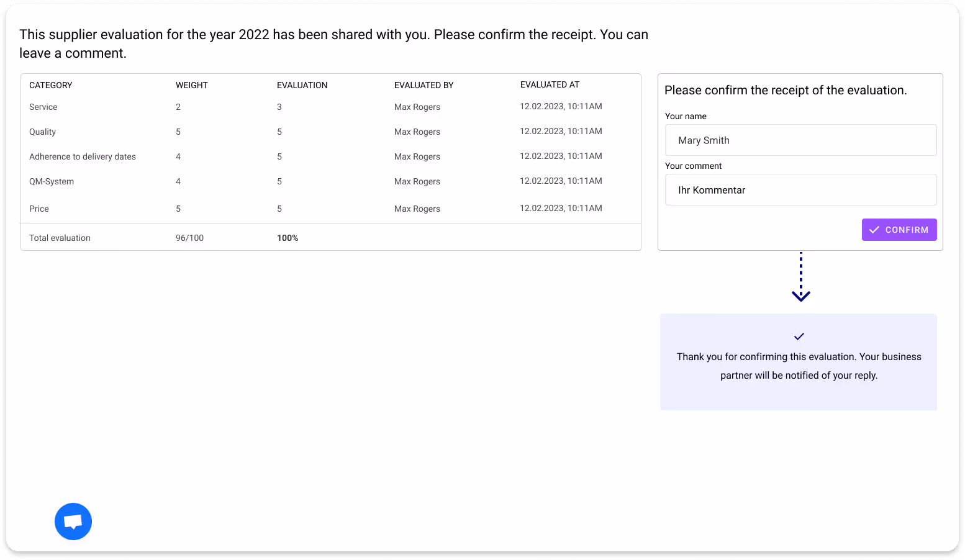Open the blue chat widget icon
The image size is (965, 560).
tap(73, 522)
